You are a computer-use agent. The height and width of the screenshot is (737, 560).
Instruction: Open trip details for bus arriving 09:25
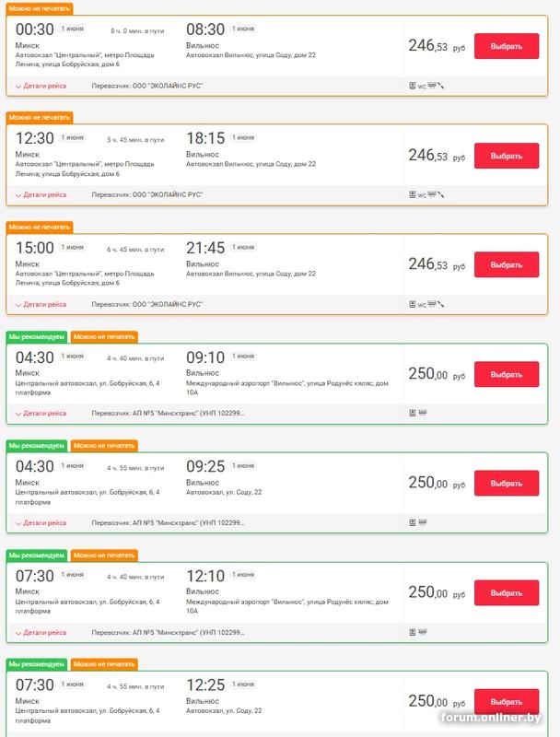(x=41, y=523)
